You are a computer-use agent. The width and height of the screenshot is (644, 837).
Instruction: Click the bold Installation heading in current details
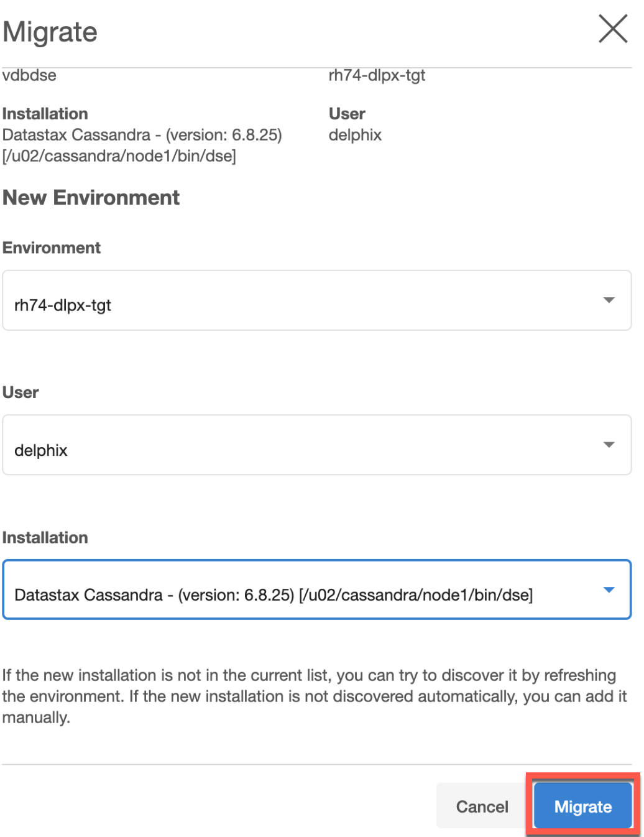(45, 114)
